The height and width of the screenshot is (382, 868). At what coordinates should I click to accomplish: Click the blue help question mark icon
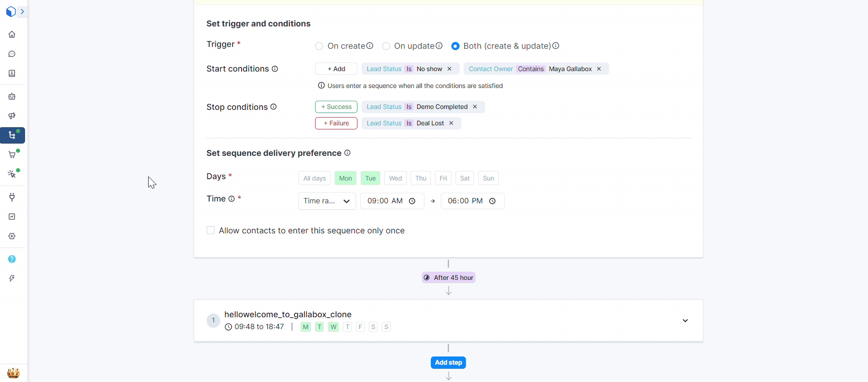click(x=12, y=259)
